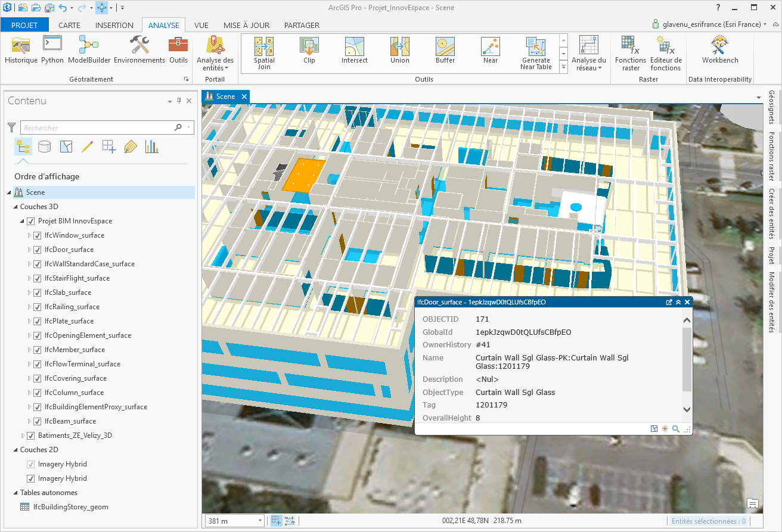Uncheck the Projet BIM InnovEspace layer
This screenshot has width=782, height=532.
pyautogui.click(x=31, y=221)
